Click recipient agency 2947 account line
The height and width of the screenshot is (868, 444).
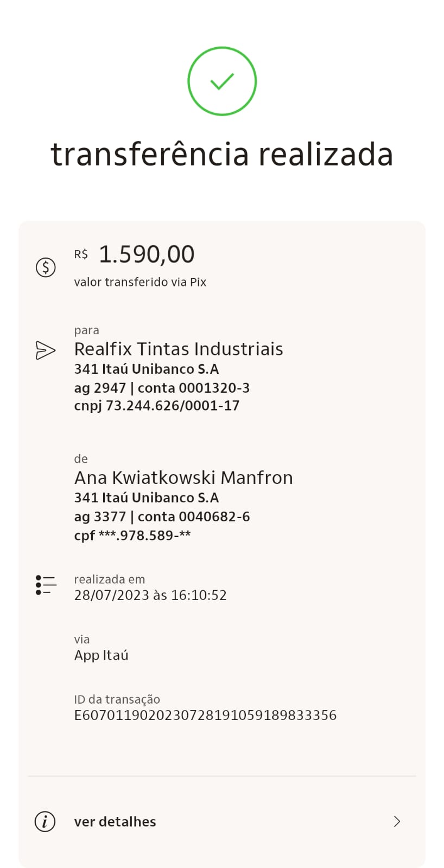pos(162,388)
